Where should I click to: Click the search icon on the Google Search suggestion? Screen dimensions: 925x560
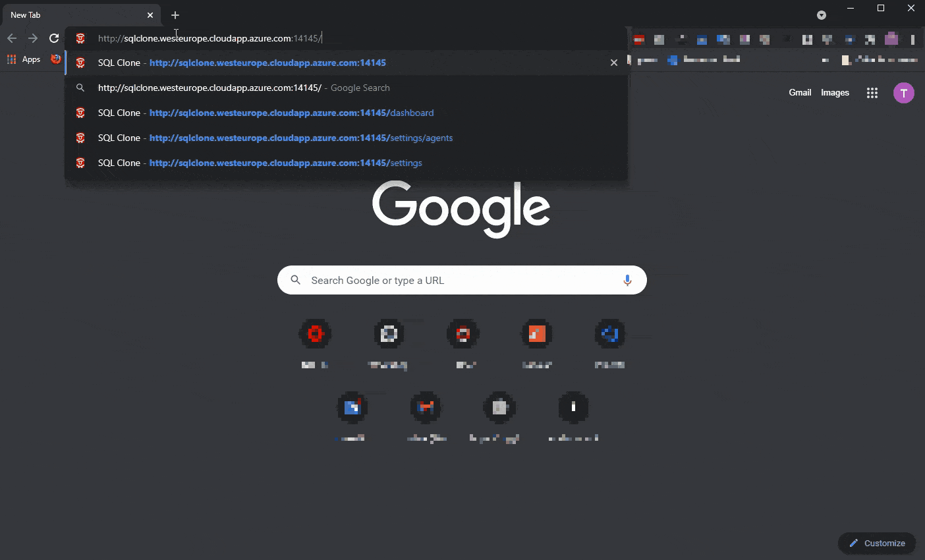click(80, 88)
